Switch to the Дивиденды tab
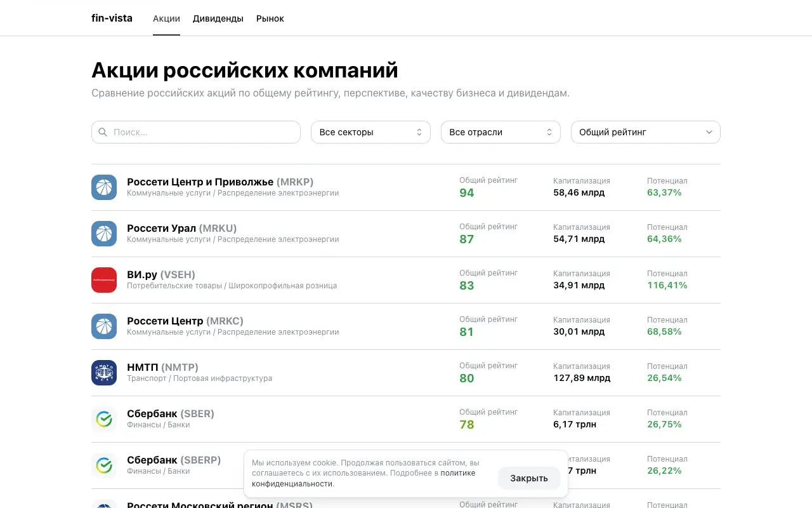Screen dimensions: 812x508 click(218, 18)
